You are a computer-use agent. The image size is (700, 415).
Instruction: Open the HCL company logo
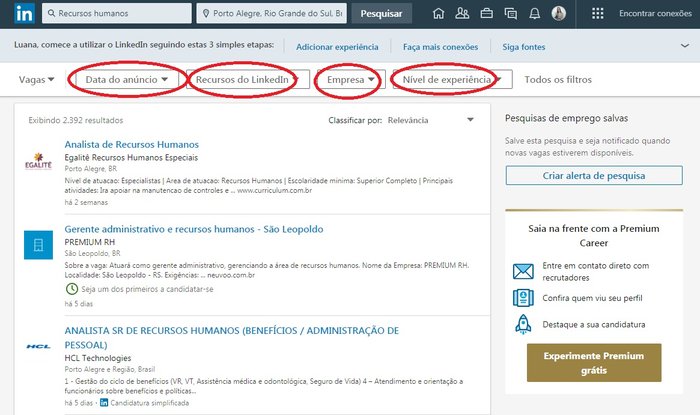click(x=38, y=346)
